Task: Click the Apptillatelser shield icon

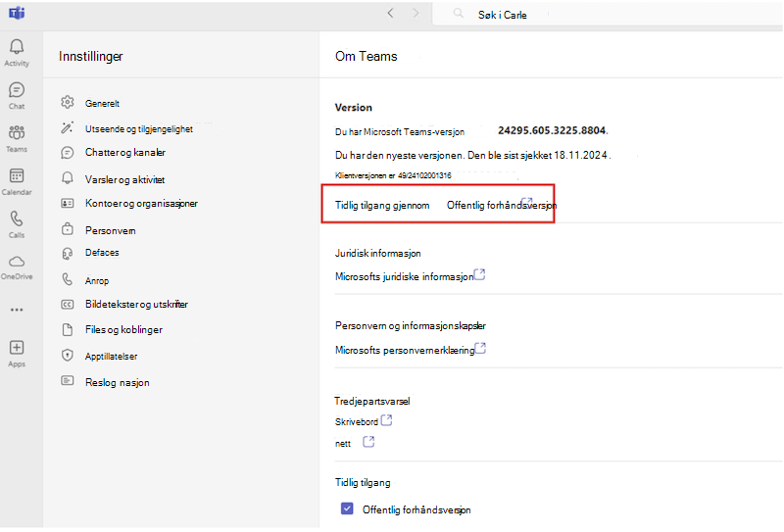Action: (x=68, y=356)
